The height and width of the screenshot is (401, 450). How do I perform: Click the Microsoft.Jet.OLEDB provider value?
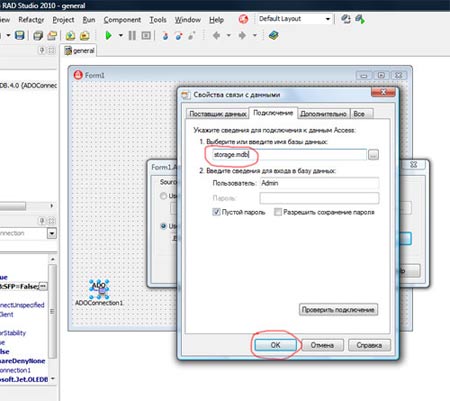[24, 379]
